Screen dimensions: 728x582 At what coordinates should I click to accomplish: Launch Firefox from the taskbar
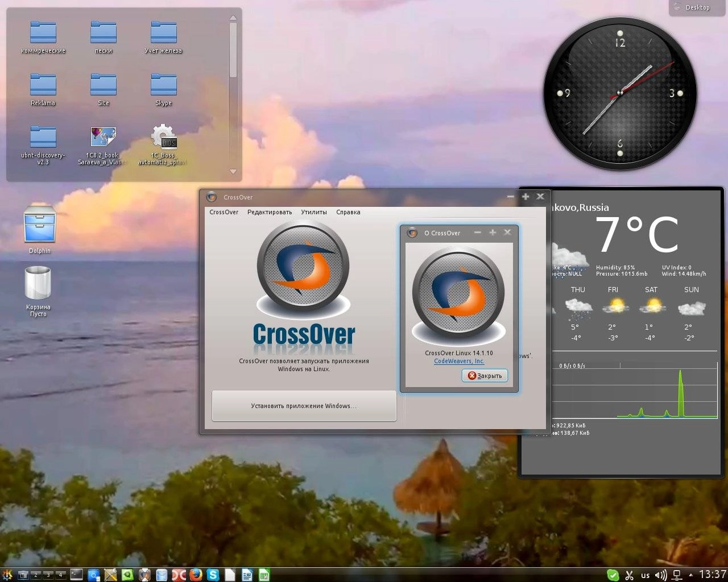[x=196, y=575]
